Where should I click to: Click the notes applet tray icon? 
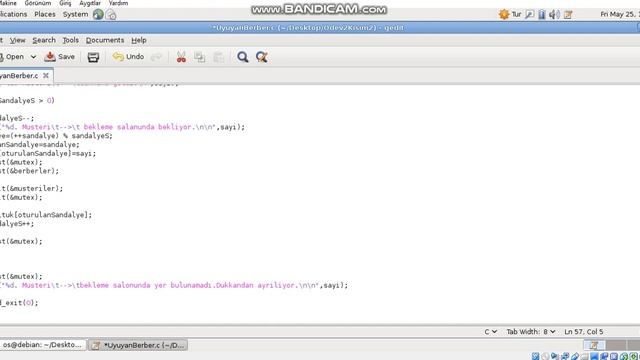coord(568,15)
